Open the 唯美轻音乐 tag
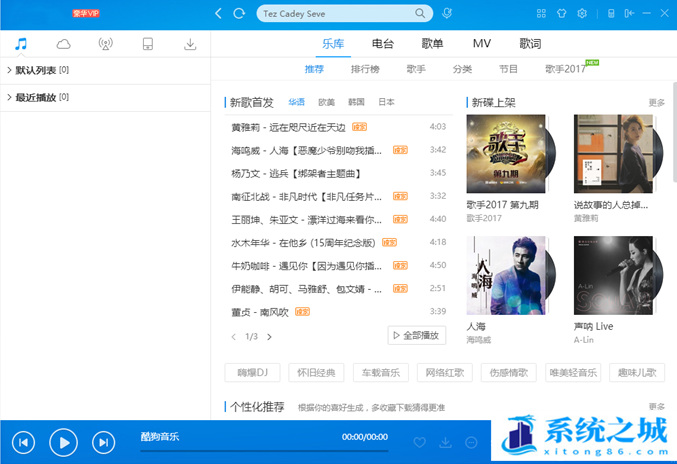Image resolution: width=677 pixels, height=464 pixels. point(573,372)
